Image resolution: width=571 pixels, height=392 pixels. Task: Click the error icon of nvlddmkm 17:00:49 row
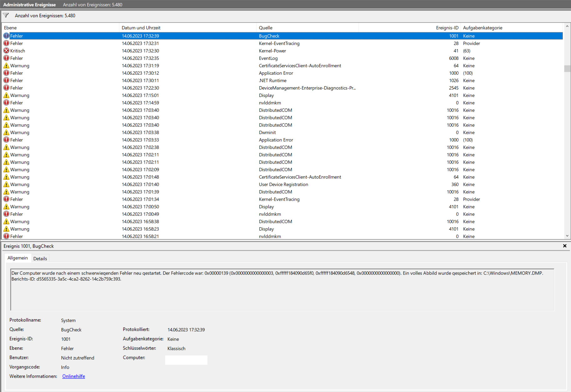click(x=6, y=214)
